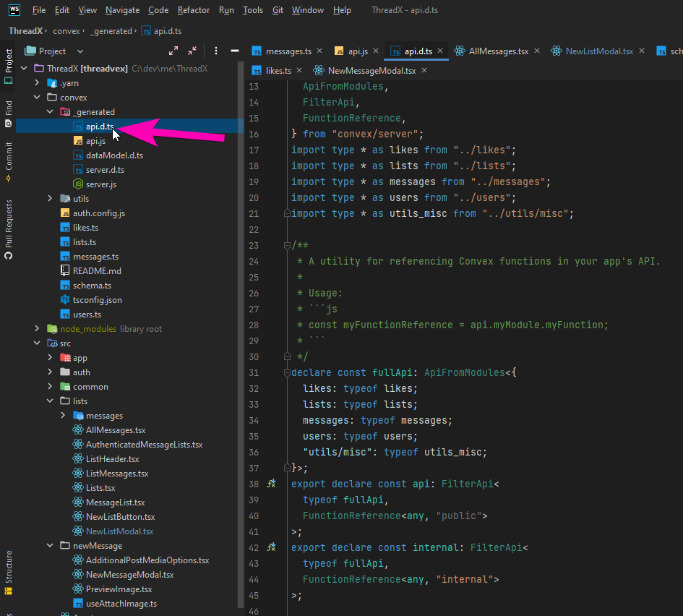Open the Project panel options kebab menu
Viewport: 683px width, 616px height.
[215, 51]
